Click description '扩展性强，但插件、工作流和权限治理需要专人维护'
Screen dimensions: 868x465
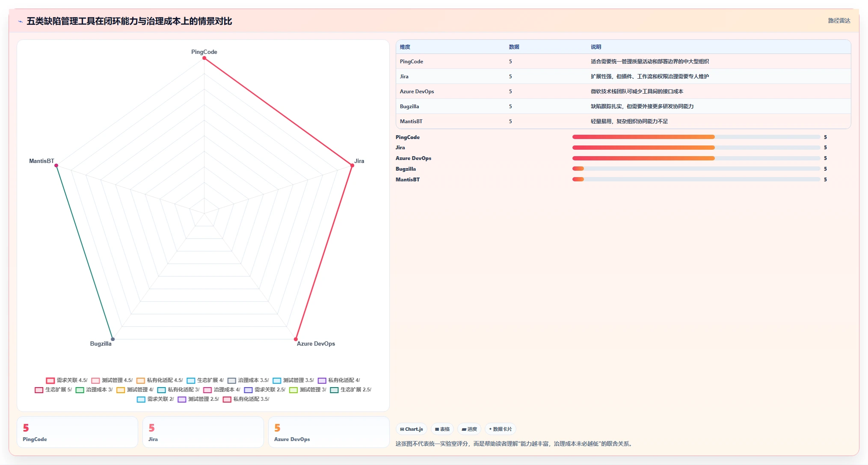(x=650, y=77)
